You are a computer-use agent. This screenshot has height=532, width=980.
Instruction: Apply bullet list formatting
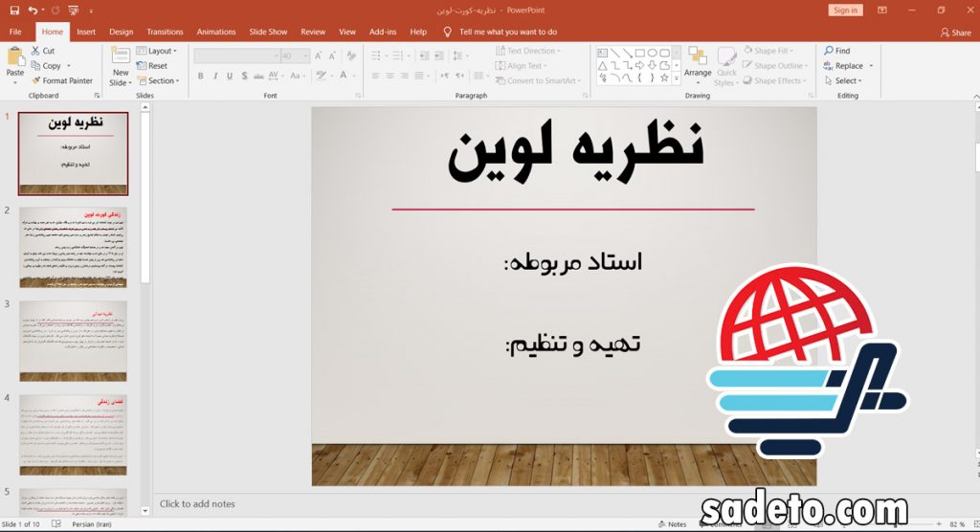tap(375, 55)
